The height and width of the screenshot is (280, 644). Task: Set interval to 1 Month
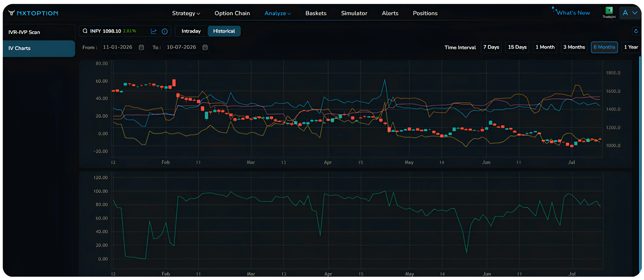pyautogui.click(x=545, y=47)
